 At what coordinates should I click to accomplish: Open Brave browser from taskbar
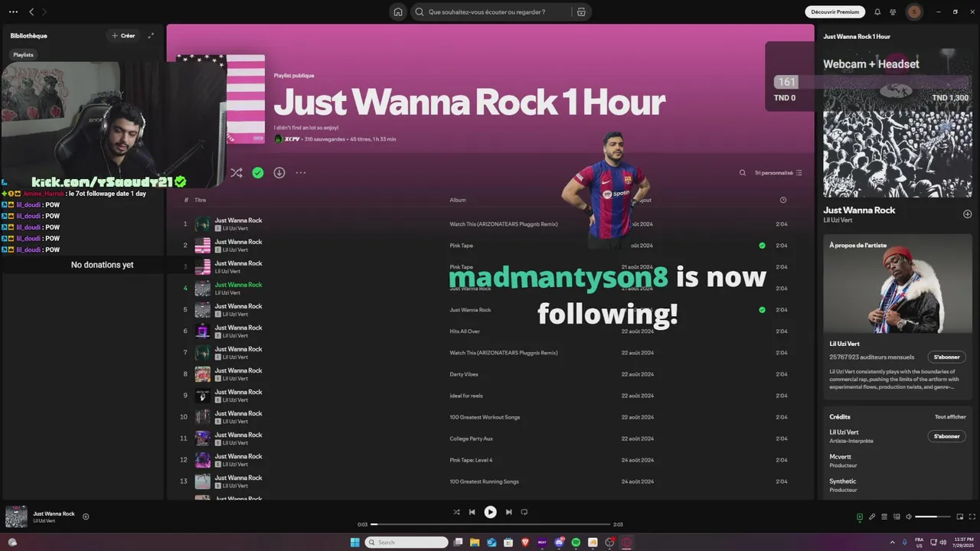(x=525, y=542)
